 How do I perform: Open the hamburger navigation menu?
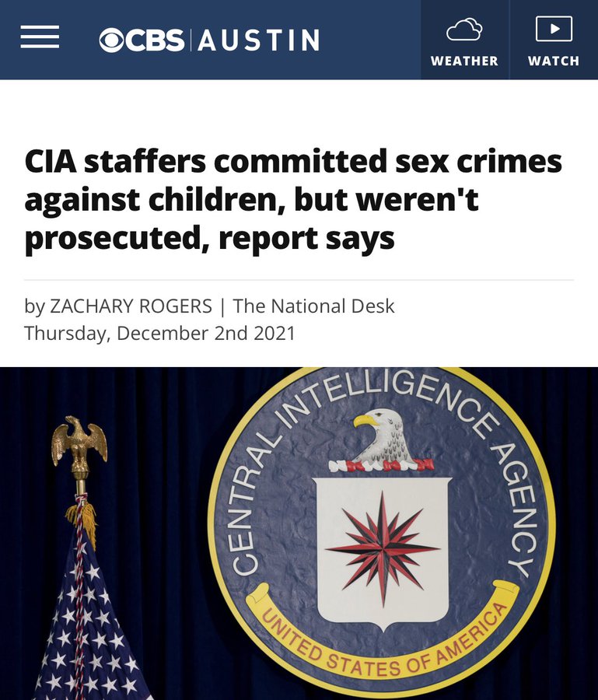[x=40, y=37]
